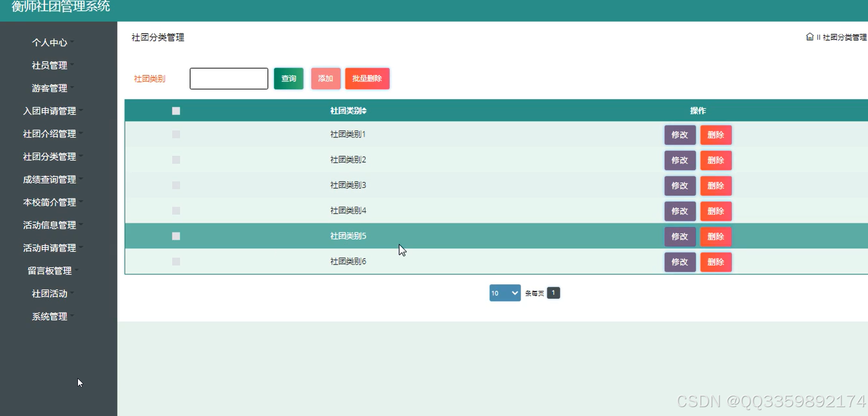Check the box for 社团类别6 row
Viewport: 868px width, 416px height.
click(x=176, y=261)
